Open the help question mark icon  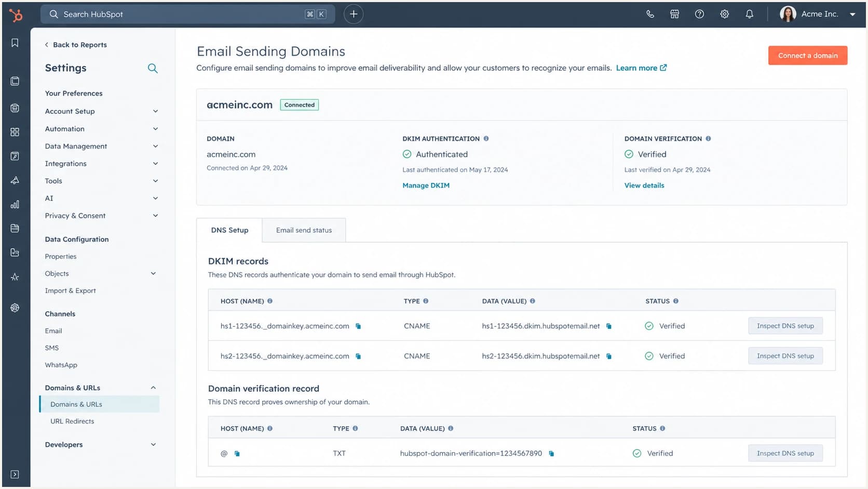pos(699,14)
